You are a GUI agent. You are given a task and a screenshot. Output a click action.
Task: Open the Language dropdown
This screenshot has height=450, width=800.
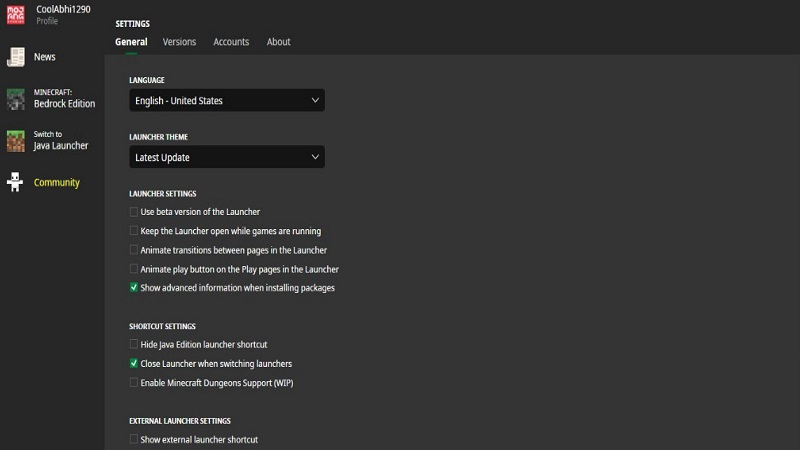(227, 101)
